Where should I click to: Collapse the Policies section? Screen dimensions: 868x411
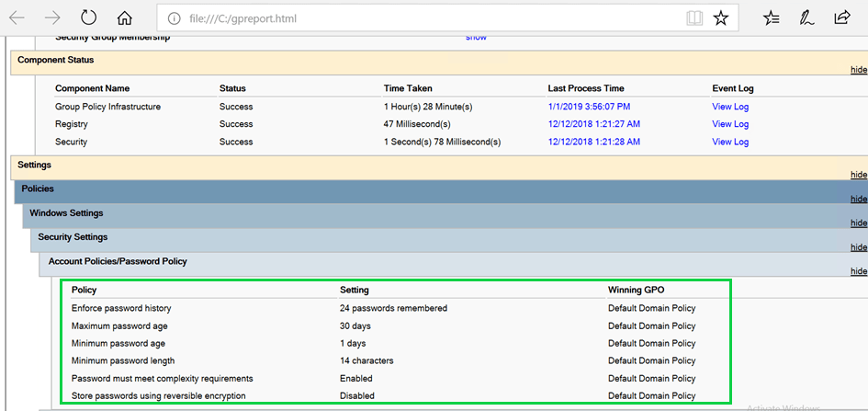tap(858, 199)
